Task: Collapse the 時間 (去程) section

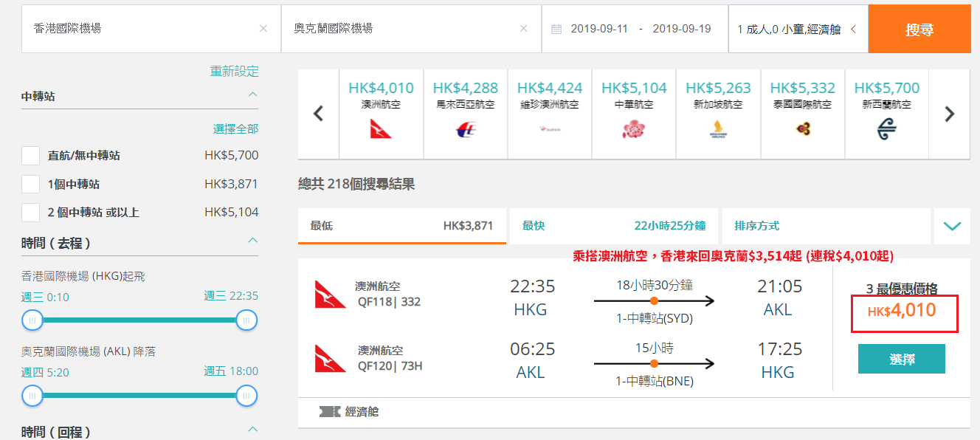Action: click(252, 241)
